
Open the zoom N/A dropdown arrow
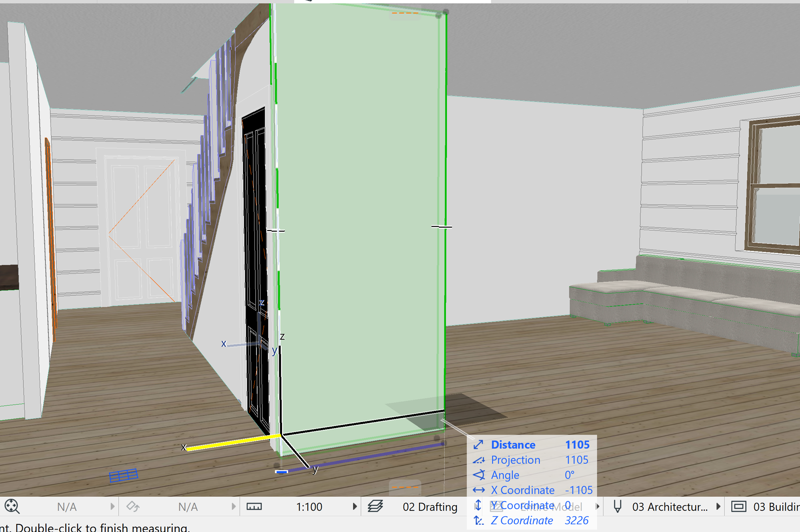112,506
